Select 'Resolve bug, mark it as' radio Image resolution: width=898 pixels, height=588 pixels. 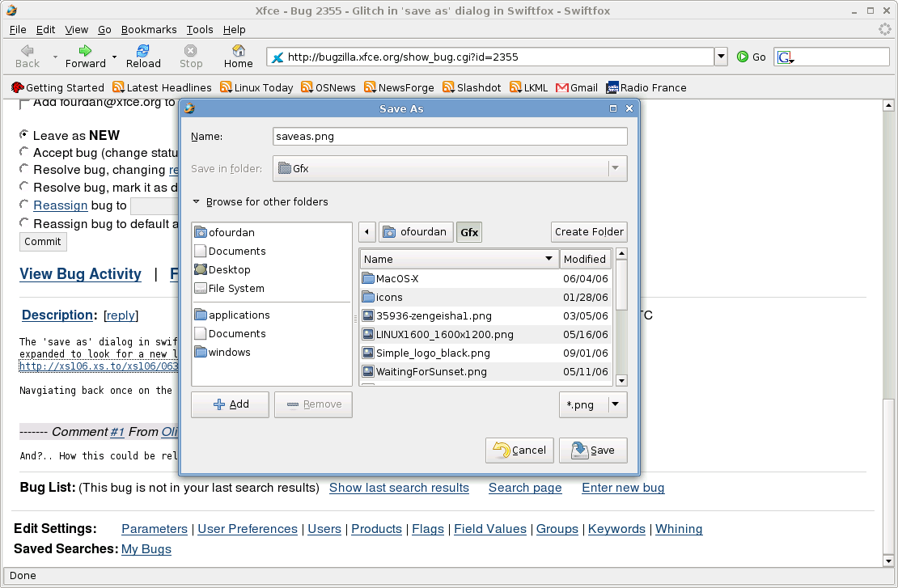click(24, 188)
